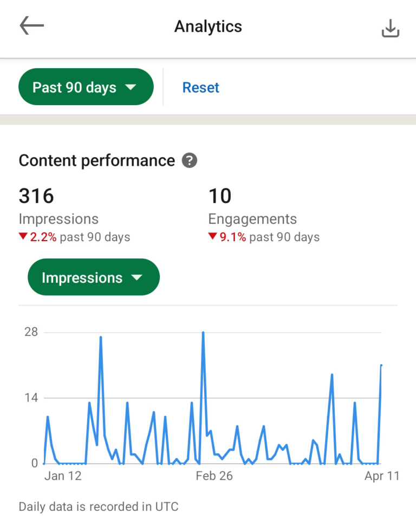The height and width of the screenshot is (532, 416).
Task: Open the Content performance help tooltip
Action: 189,160
